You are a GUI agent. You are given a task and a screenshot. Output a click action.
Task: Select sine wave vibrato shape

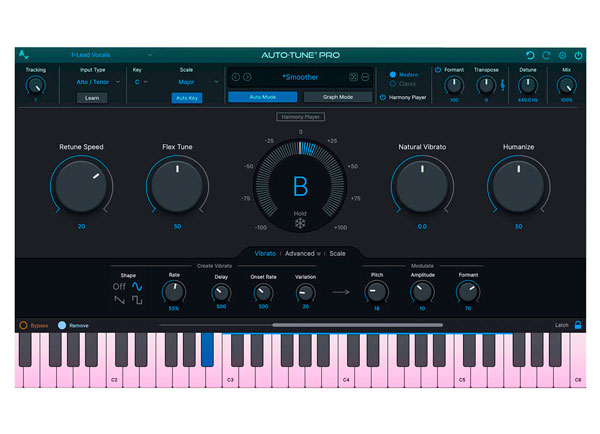click(137, 286)
